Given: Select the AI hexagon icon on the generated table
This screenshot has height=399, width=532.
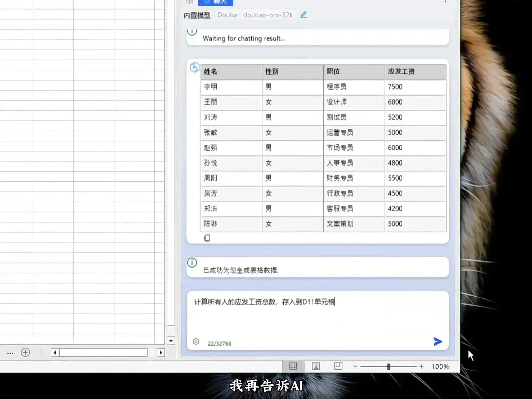Looking at the screenshot, I should [x=195, y=67].
